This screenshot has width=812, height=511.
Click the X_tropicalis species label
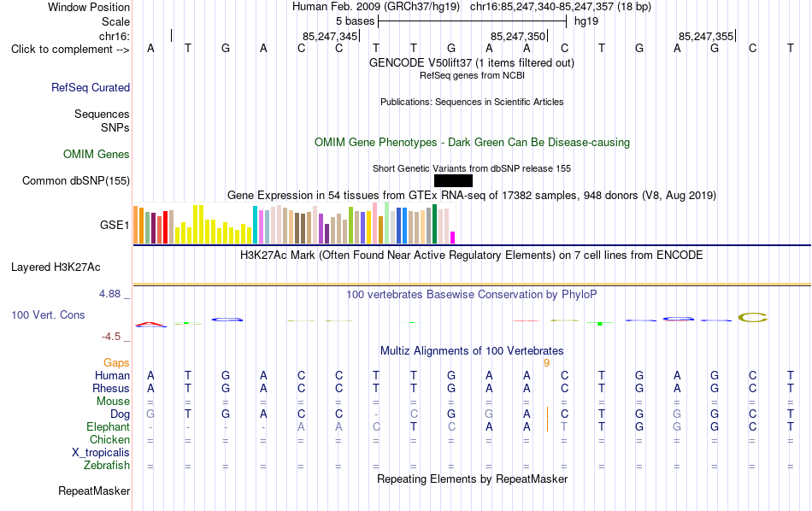(101, 453)
